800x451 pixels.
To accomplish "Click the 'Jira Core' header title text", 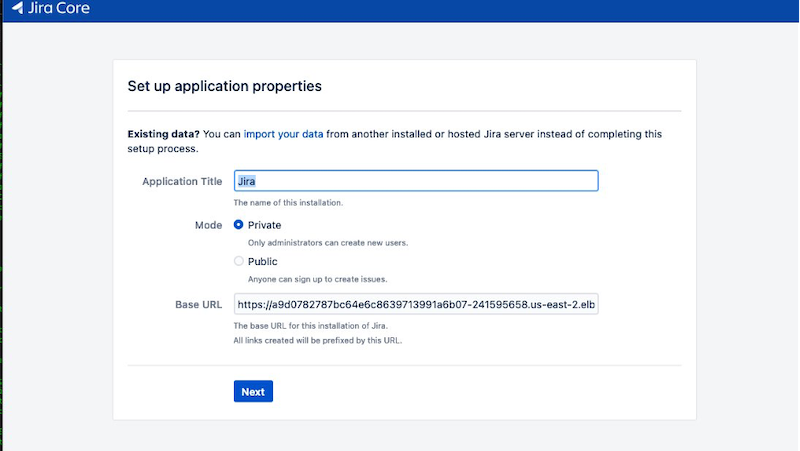I will [59, 8].
